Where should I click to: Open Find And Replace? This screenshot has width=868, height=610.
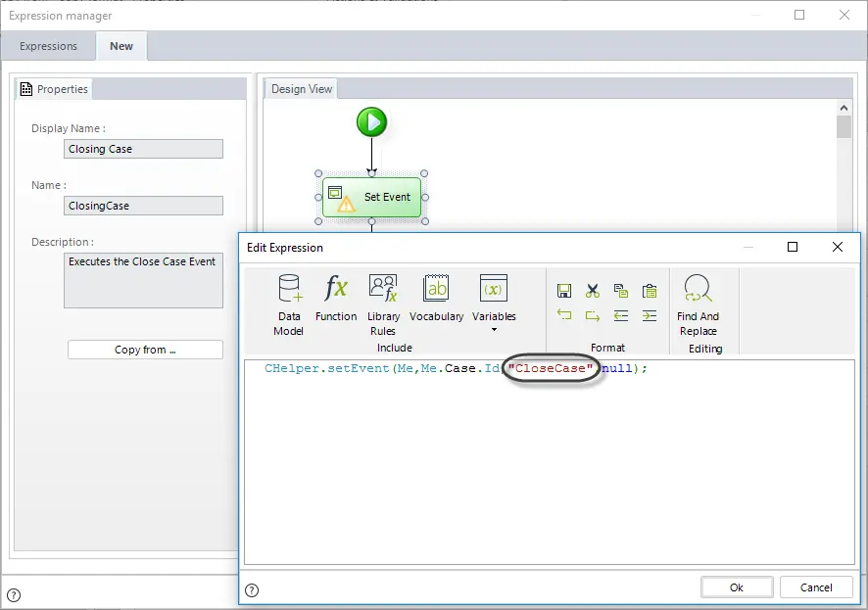[699, 305]
